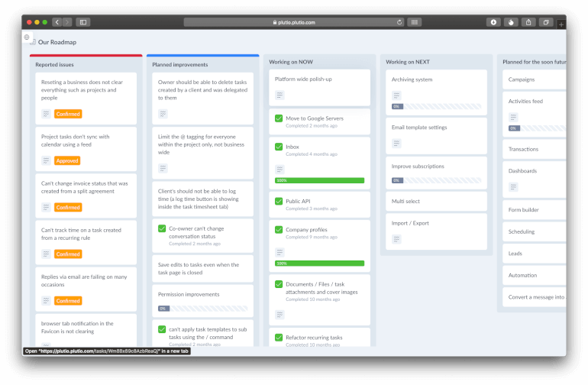
Task: Uncheck 'Refactor recurring tasks' checkbox
Action: [279, 338]
